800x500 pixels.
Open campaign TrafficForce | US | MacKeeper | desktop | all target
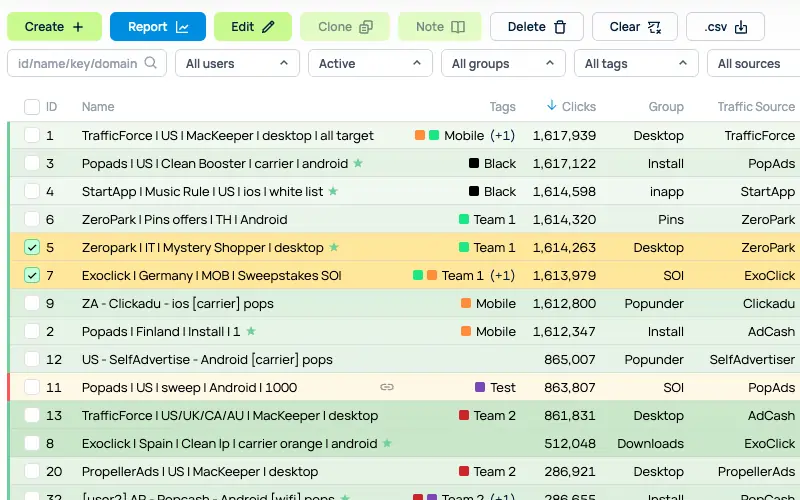[x=228, y=135]
